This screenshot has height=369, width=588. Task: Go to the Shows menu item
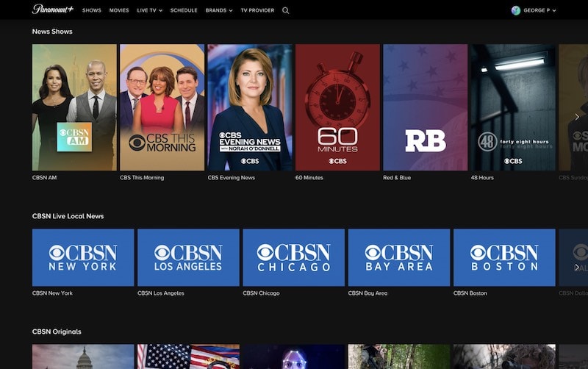point(92,10)
